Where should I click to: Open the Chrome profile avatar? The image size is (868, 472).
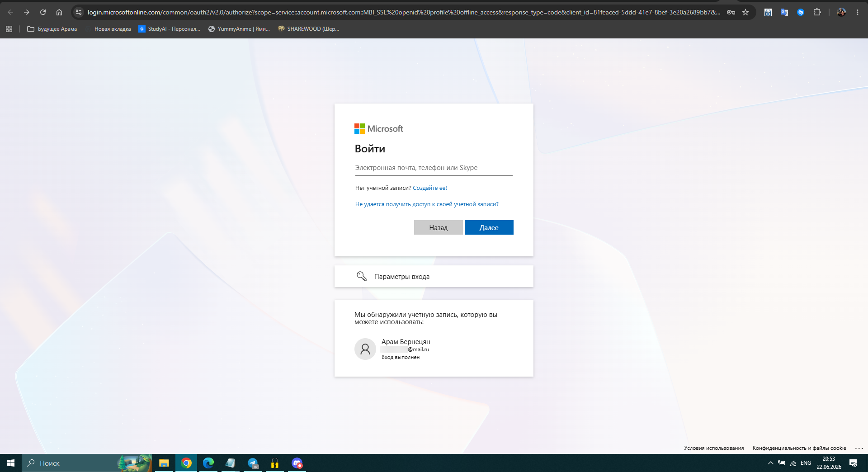(841, 12)
